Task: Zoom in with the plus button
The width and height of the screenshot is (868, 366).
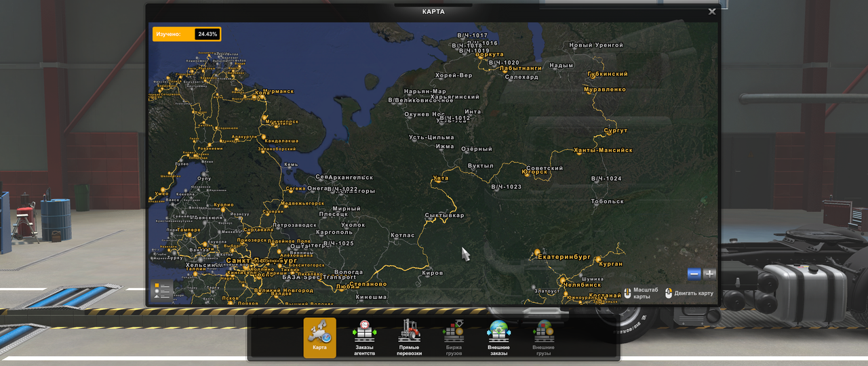Action: pyautogui.click(x=709, y=274)
